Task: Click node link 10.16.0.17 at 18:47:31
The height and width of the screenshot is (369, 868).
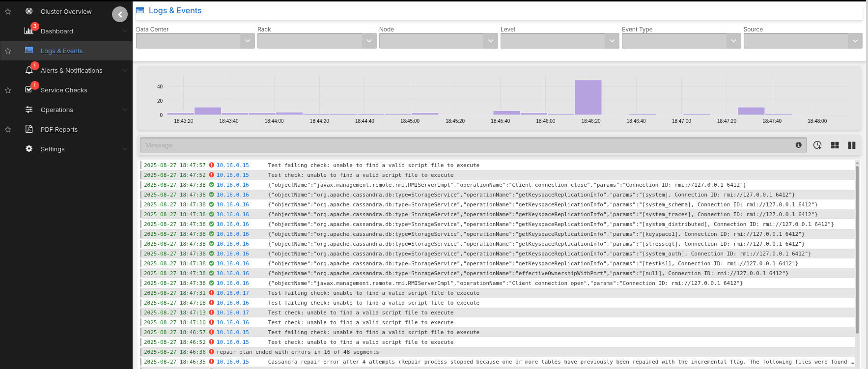Action: click(x=233, y=293)
